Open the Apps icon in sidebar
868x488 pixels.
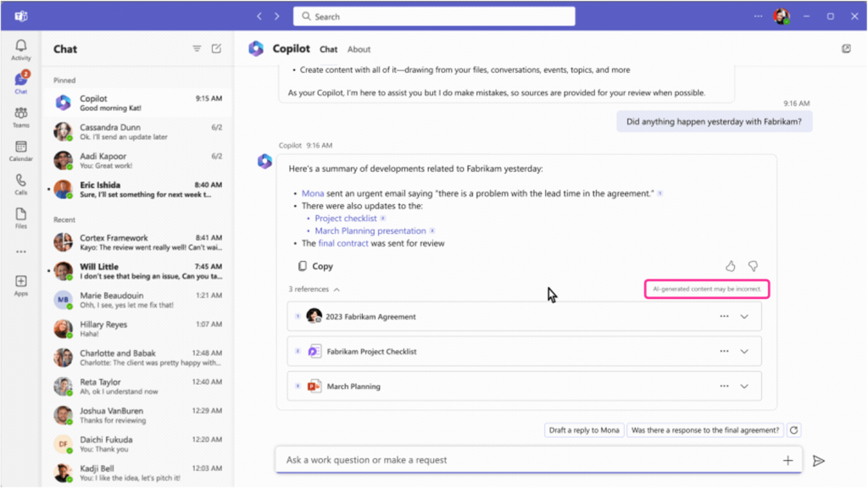tap(20, 282)
